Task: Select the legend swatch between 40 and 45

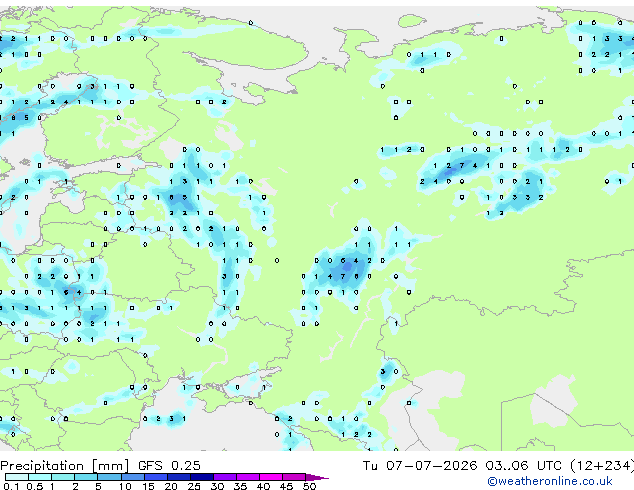Action: tap(271, 477)
